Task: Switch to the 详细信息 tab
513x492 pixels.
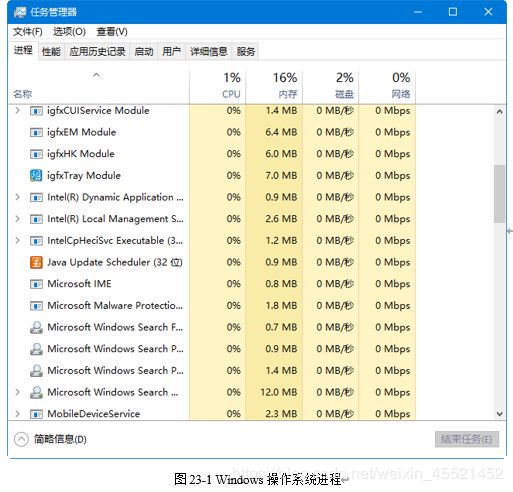Action: [x=209, y=51]
